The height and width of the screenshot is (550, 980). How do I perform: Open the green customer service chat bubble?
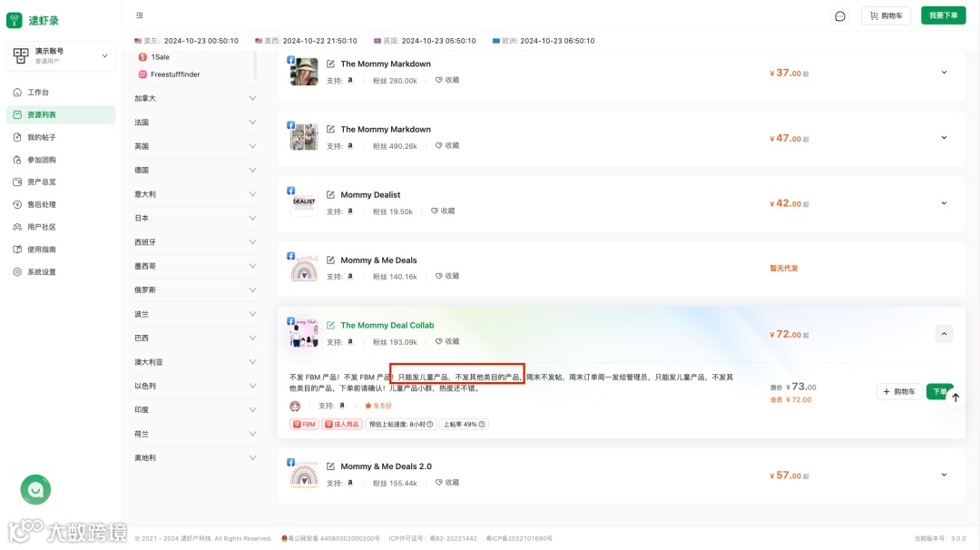[x=35, y=489]
